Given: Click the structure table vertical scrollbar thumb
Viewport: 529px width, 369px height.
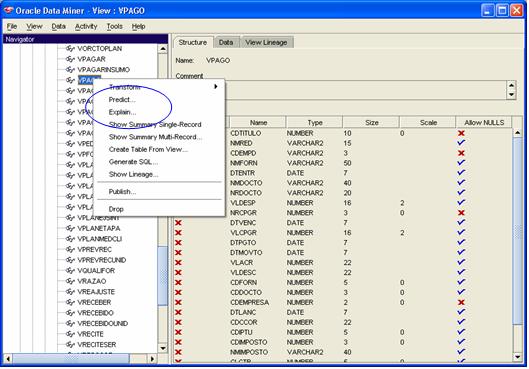Looking at the screenshot, I should pos(518,231).
